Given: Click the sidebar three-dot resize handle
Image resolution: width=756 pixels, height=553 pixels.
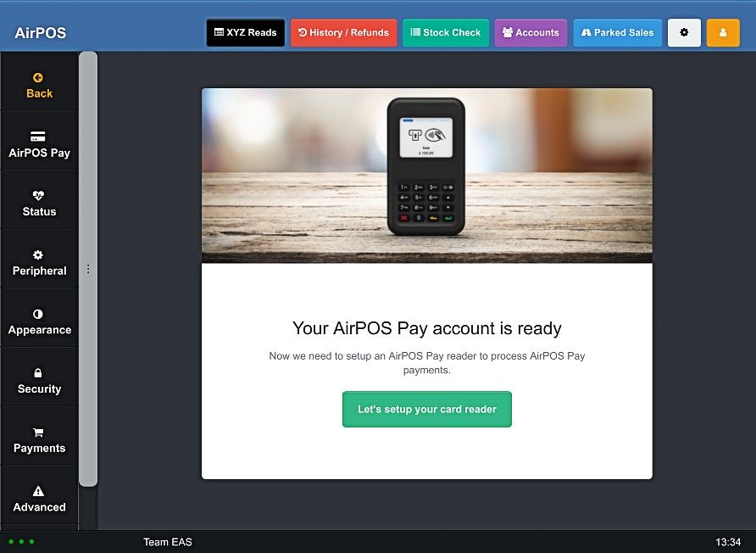Looking at the screenshot, I should coord(88,269).
